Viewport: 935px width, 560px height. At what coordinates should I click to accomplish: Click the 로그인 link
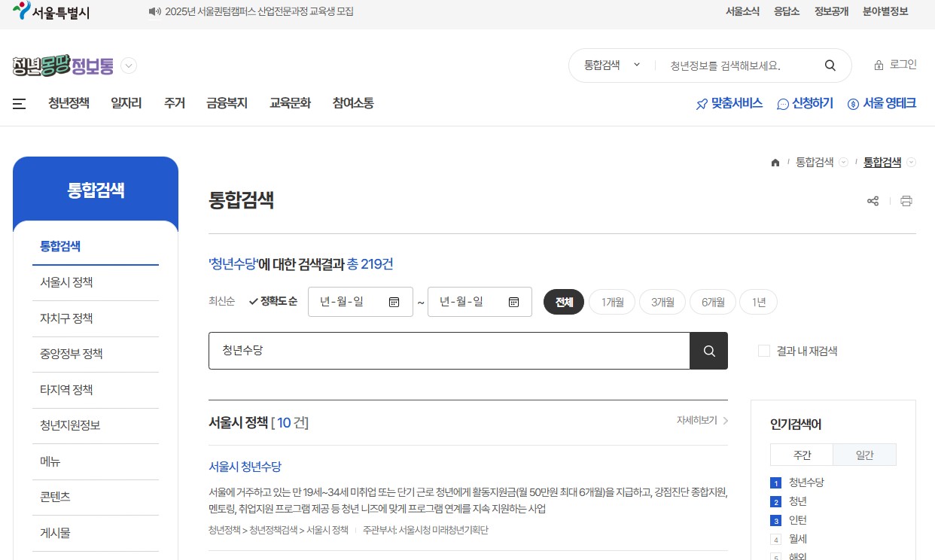(903, 65)
